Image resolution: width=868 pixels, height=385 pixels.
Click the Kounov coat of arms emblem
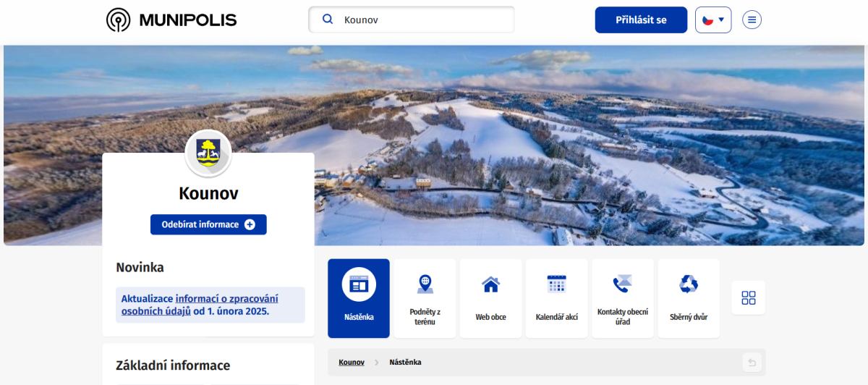click(208, 153)
